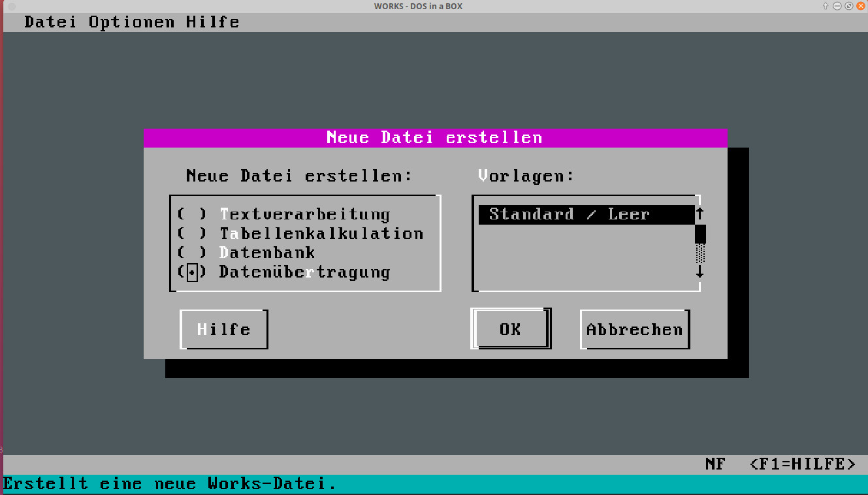Image resolution: width=868 pixels, height=495 pixels.
Task: Minimize the DOS in a BOX window
Action: click(x=837, y=6)
